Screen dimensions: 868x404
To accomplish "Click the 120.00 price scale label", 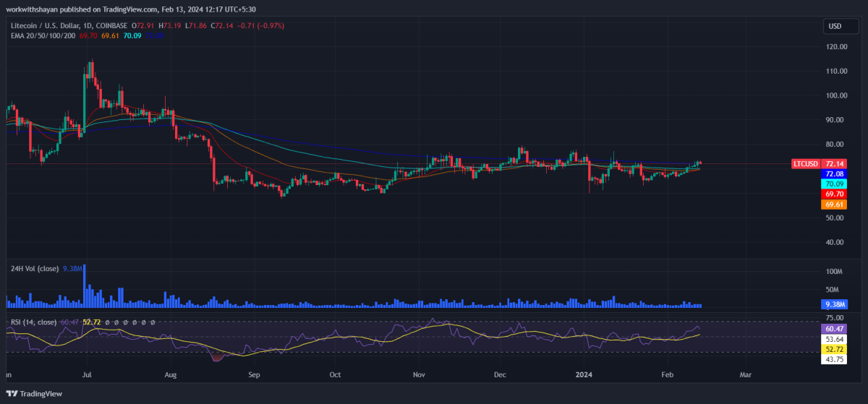I will click(x=836, y=46).
